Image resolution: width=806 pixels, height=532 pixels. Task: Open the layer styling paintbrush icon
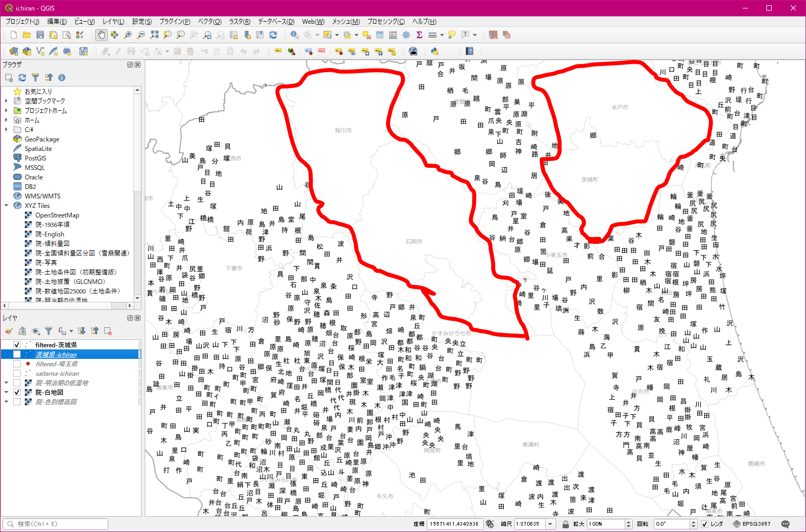(9, 331)
